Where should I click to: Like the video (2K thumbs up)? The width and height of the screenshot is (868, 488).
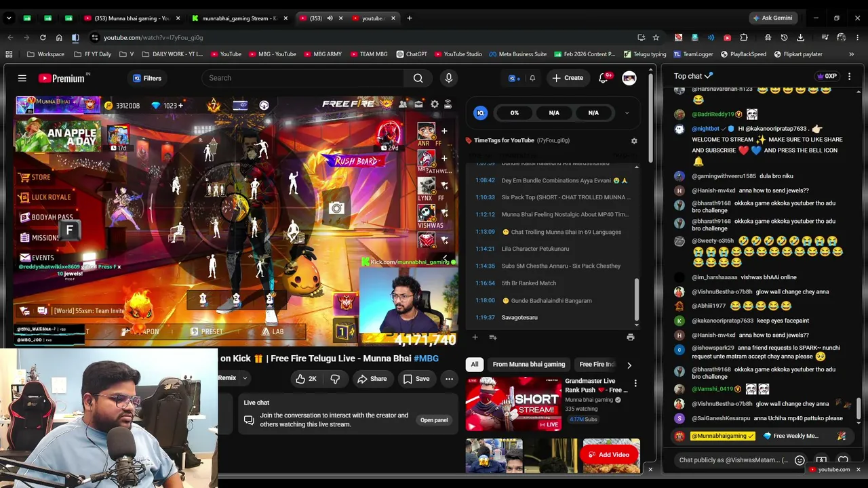point(306,379)
